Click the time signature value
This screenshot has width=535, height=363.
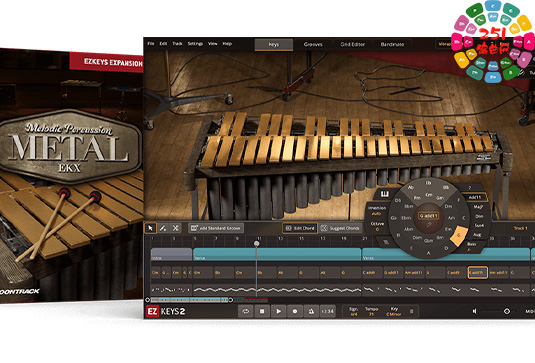pyautogui.click(x=354, y=314)
